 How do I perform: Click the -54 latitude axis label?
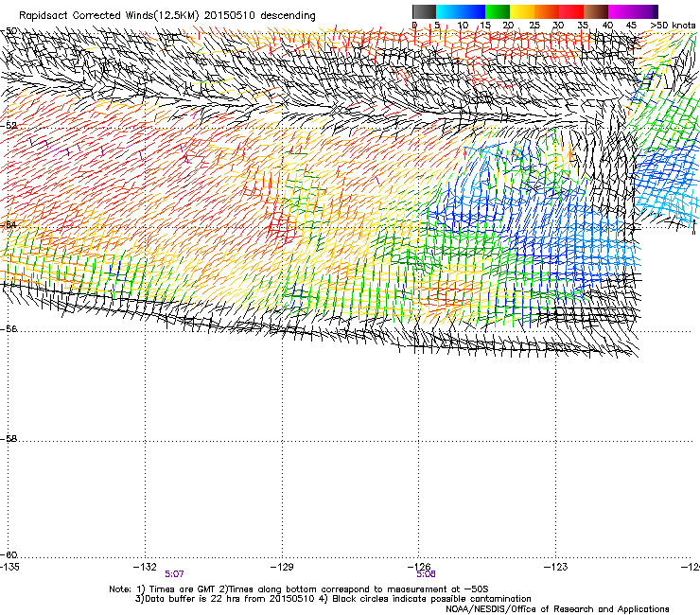[x=9, y=224]
